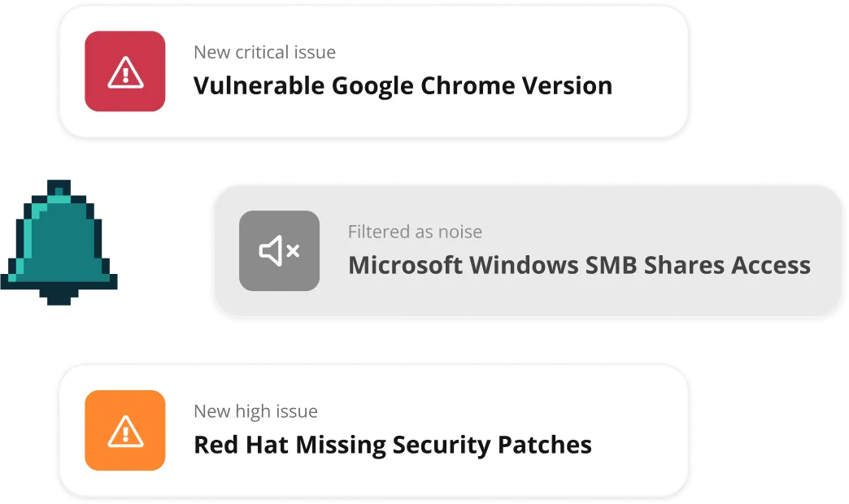Open Vulnerable Google Chrome Version title
Image resolution: width=849 pixels, height=504 pixels.
click(x=403, y=85)
